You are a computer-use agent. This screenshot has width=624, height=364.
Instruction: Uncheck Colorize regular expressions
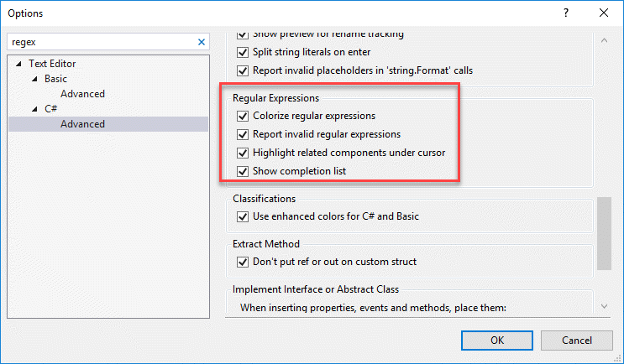(244, 116)
